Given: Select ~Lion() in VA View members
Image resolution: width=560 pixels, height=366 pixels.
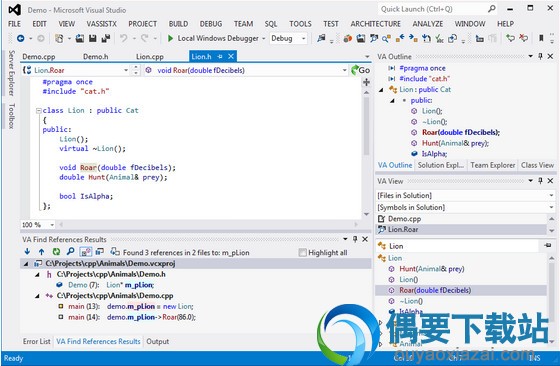Looking at the screenshot, I should (x=411, y=301).
